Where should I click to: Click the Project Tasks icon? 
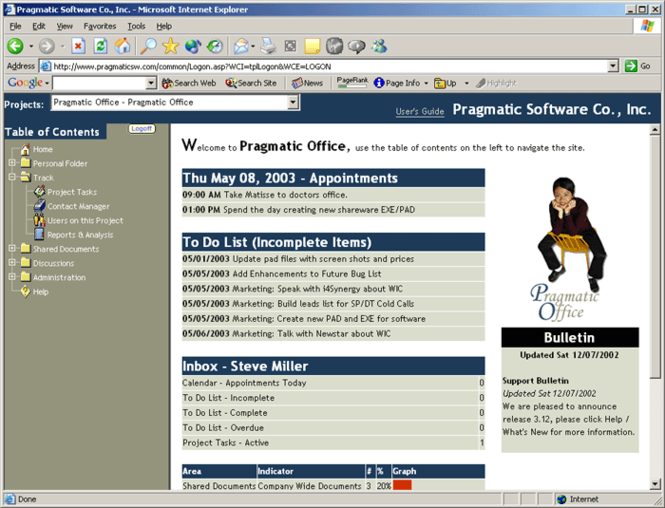(x=39, y=192)
